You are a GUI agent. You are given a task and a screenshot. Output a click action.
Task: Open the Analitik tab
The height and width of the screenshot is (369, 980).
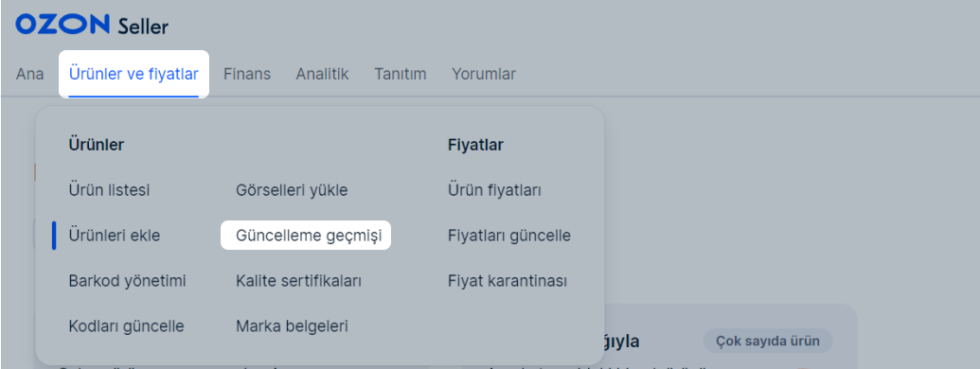(323, 75)
